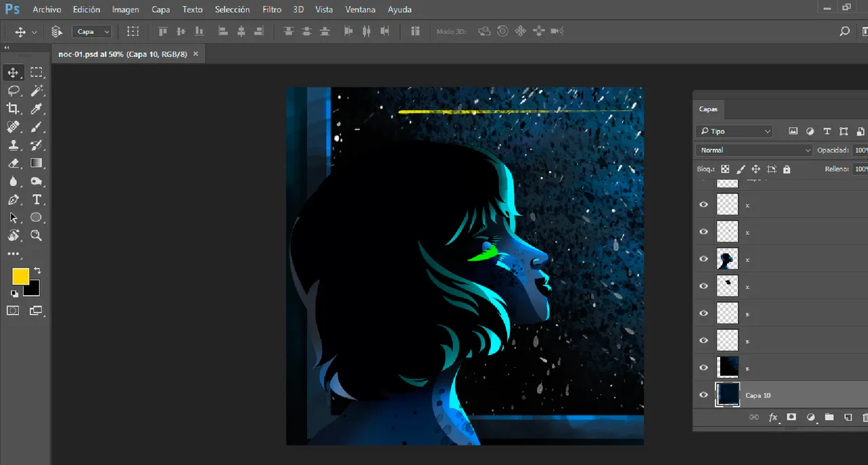Open Move tool preset picker arrow
This screenshot has width=868, height=465.
pyautogui.click(x=35, y=32)
